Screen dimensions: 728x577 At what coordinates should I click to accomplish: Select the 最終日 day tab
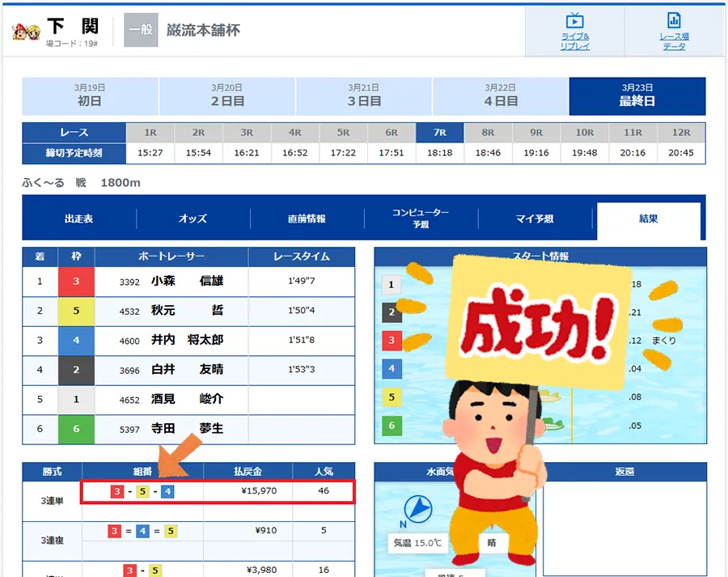click(x=637, y=96)
